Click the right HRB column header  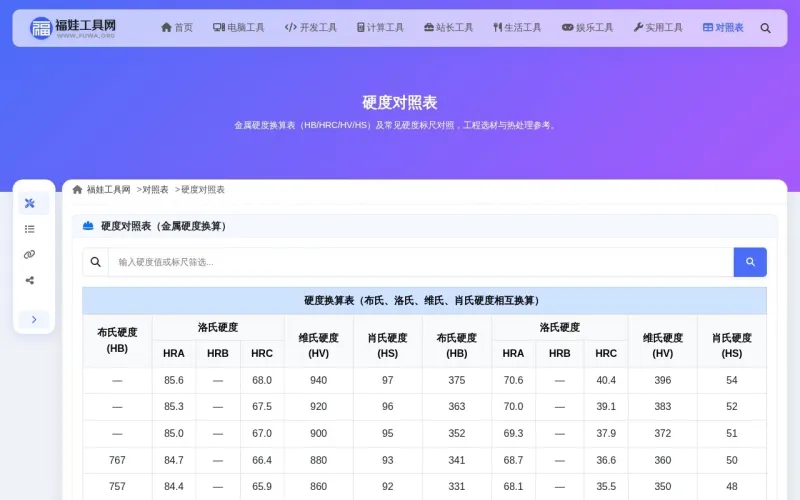pyautogui.click(x=560, y=354)
